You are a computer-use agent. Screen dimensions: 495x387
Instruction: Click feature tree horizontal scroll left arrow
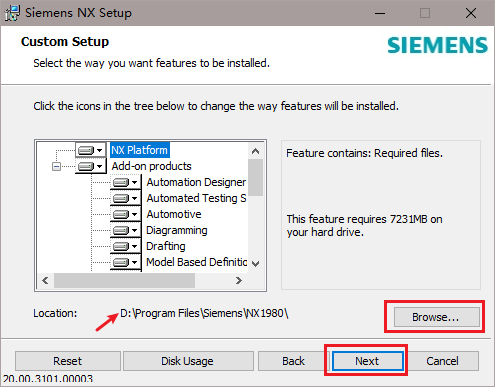[46, 281]
